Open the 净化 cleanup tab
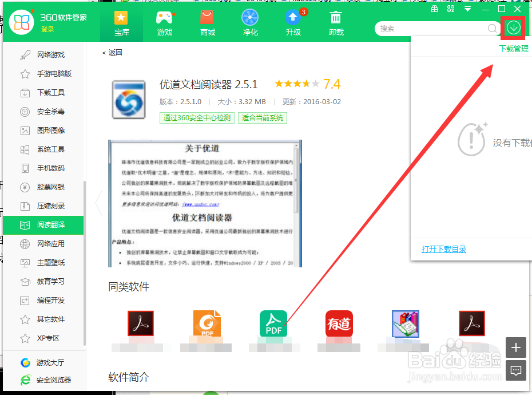 (250, 23)
